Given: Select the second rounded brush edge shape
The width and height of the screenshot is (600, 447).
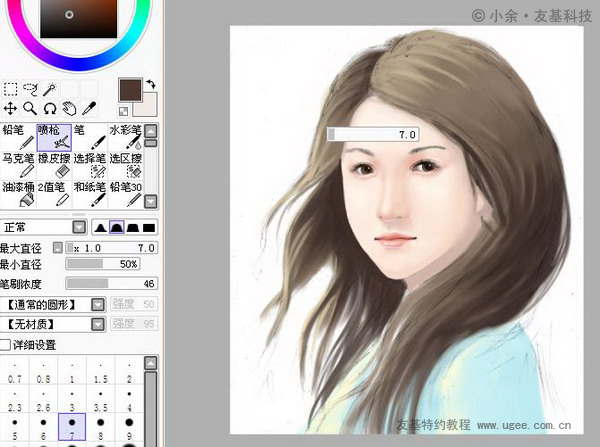Looking at the screenshot, I should (x=117, y=228).
